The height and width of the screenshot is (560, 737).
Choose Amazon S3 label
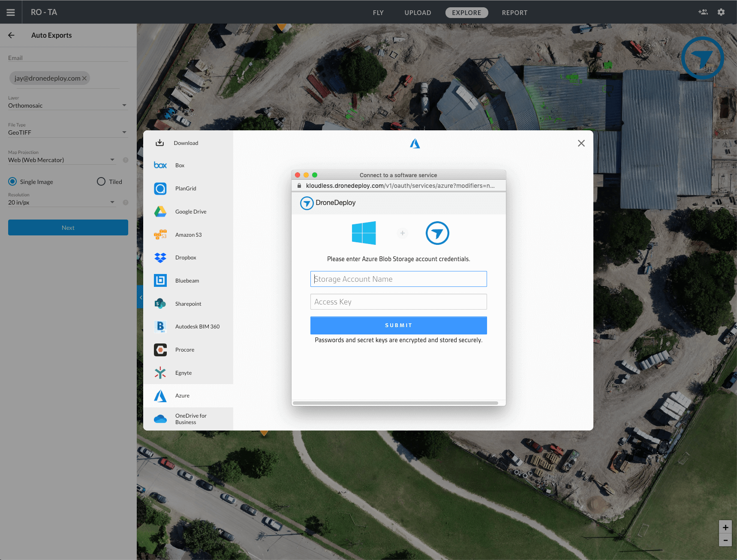pyautogui.click(x=188, y=235)
